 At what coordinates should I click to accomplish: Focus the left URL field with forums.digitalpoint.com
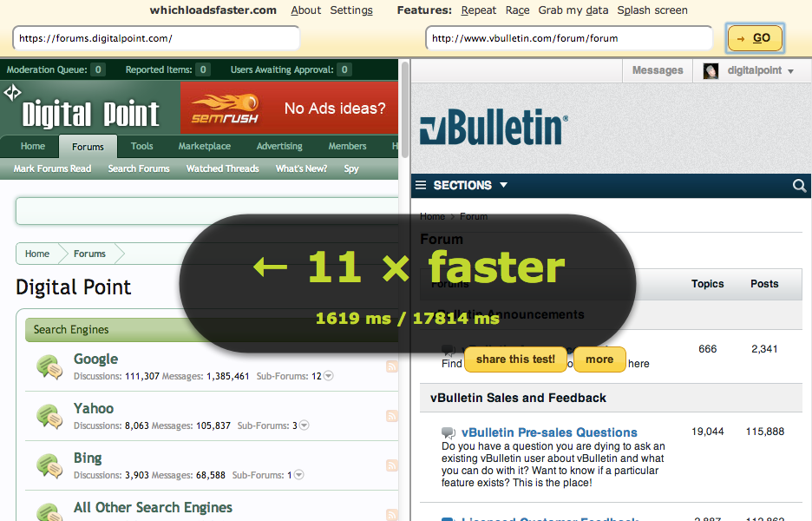pos(156,38)
